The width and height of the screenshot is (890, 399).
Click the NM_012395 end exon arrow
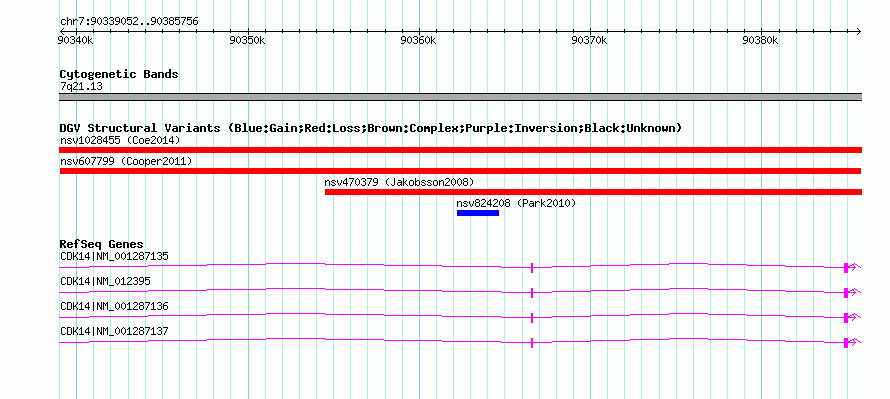tap(853, 292)
